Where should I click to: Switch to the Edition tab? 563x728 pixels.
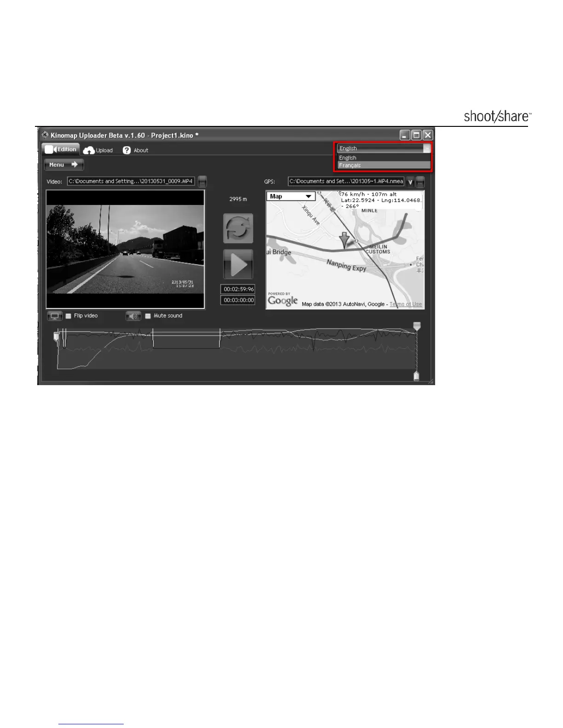[61, 149]
